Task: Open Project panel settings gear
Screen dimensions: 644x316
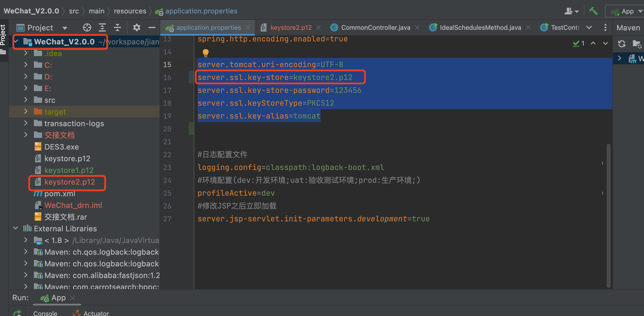Action: click(136, 27)
